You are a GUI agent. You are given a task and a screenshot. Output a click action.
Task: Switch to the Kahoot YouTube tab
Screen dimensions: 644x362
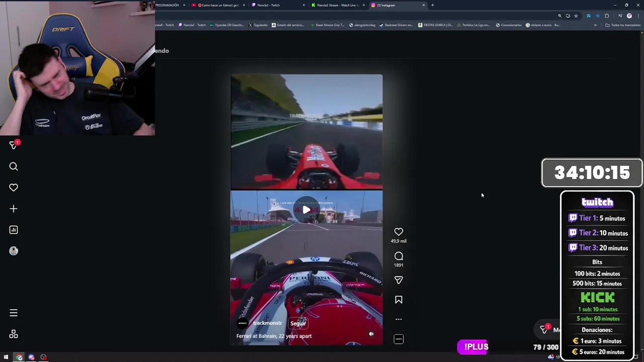pyautogui.click(x=218, y=5)
